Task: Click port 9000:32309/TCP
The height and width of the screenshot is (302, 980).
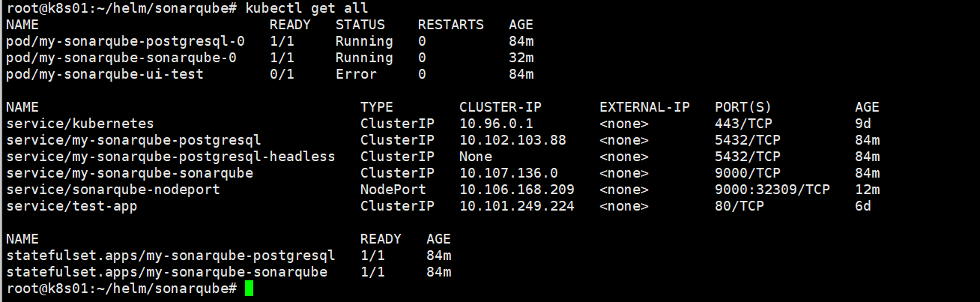Action: coord(772,190)
